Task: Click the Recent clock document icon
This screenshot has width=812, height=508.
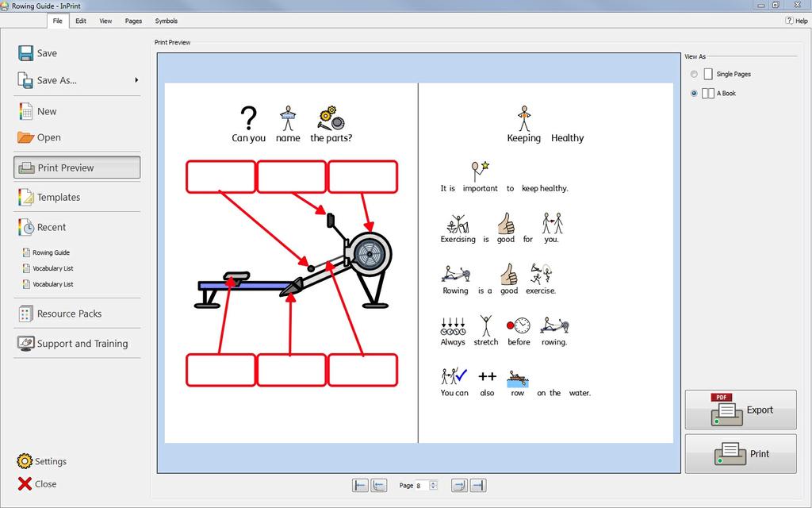Action: click(25, 227)
